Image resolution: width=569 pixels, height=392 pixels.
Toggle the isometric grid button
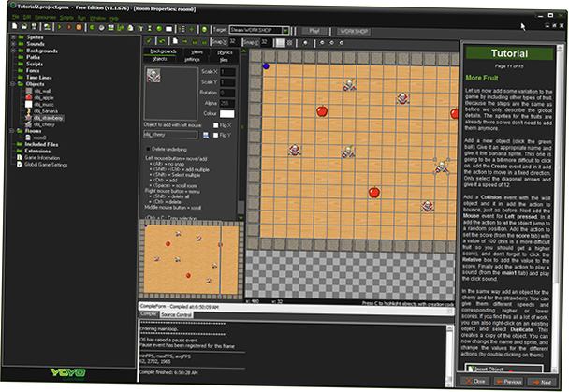coord(289,42)
